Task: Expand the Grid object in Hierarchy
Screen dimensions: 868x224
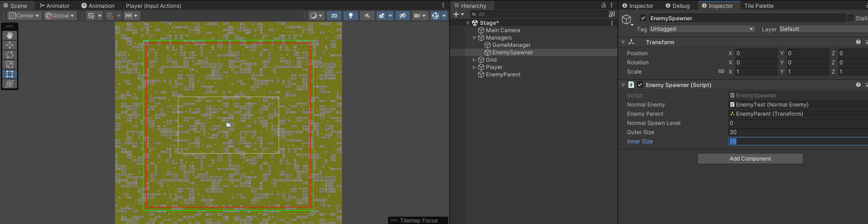Action: pyautogui.click(x=474, y=60)
